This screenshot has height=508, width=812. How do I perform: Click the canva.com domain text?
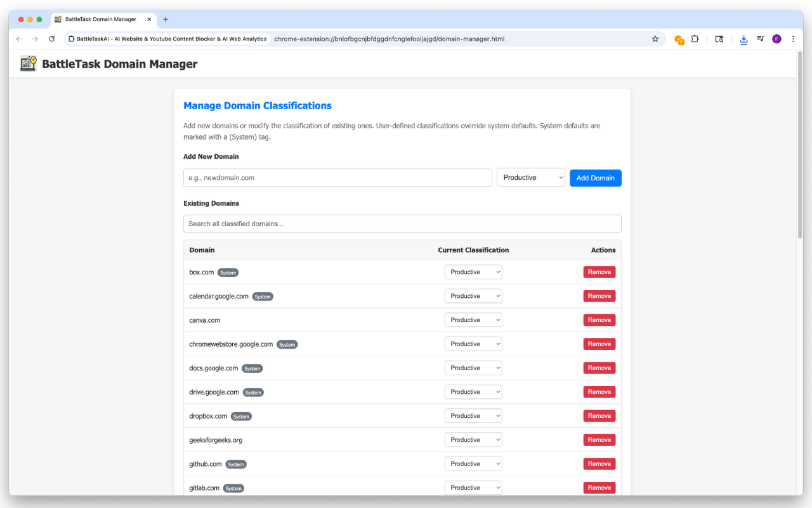click(x=205, y=320)
